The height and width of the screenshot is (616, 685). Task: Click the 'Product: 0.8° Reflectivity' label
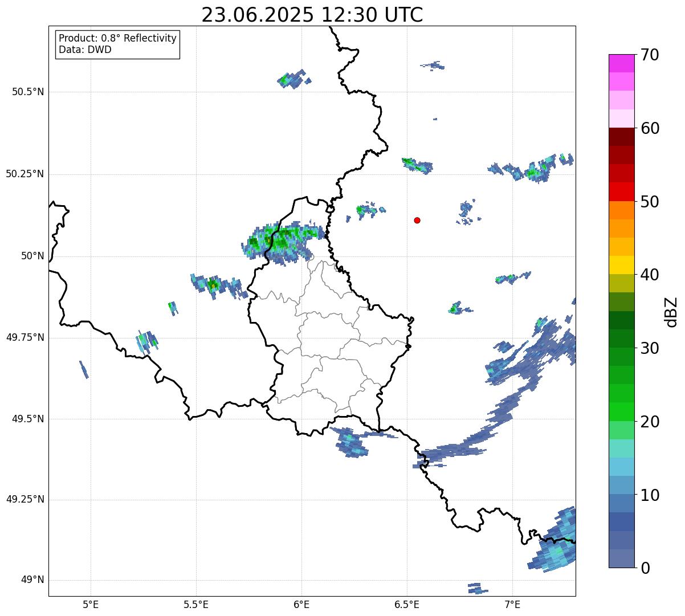point(118,38)
